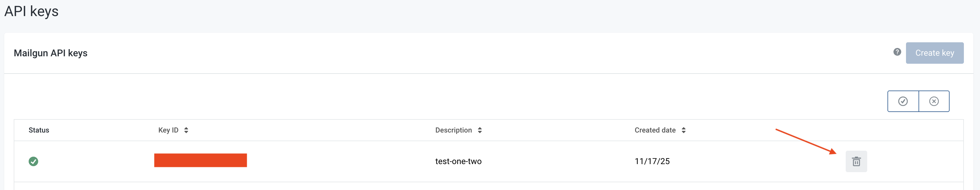
Task: Click the redacted red Key ID value
Action: point(201,160)
